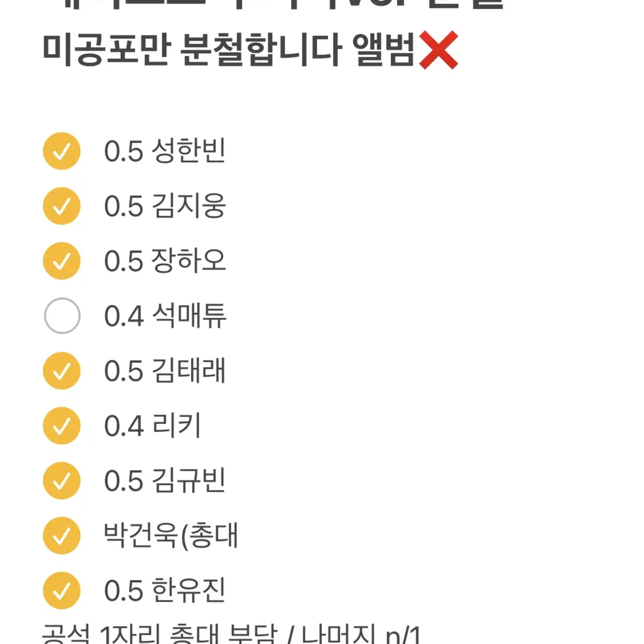This screenshot has width=644, height=644.
Task: Uncheck the 0.5 김태래 checklist circle
Action: [62, 371]
